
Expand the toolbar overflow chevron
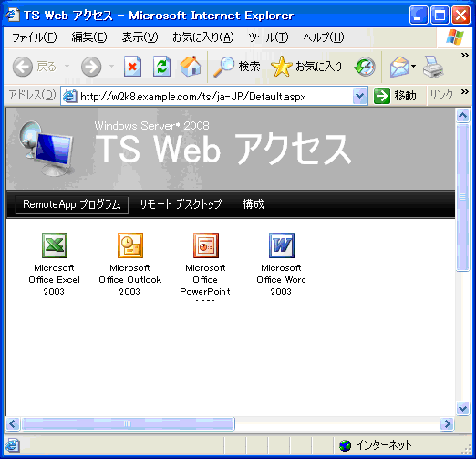click(x=464, y=56)
